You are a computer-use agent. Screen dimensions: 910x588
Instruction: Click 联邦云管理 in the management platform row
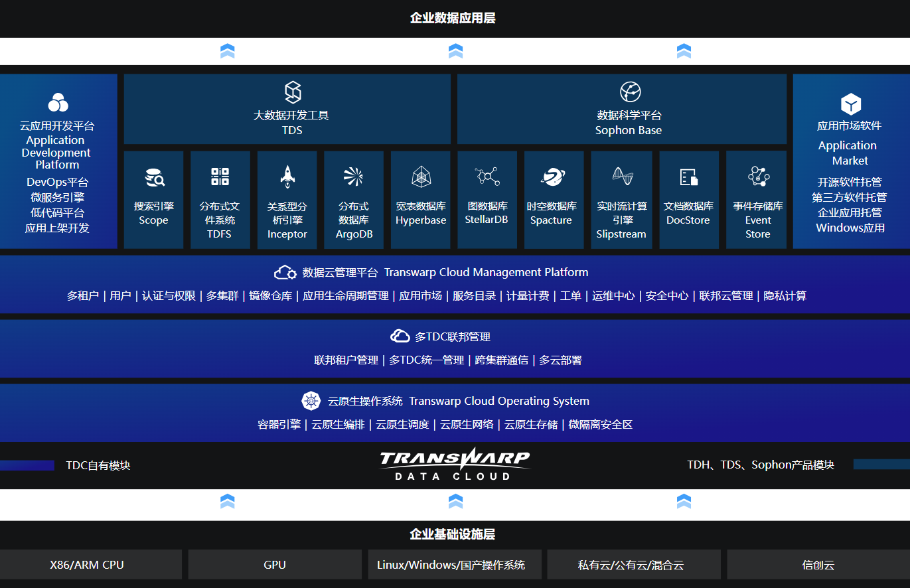coord(726,295)
